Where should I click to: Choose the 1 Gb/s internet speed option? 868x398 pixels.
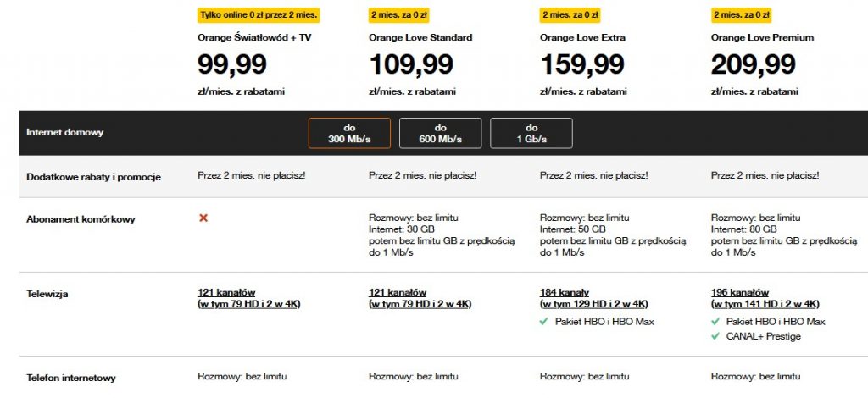531,133
